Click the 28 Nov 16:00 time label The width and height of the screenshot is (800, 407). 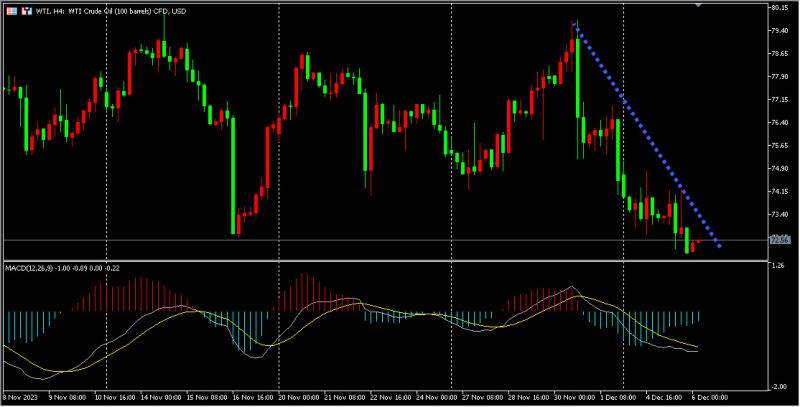pyautogui.click(x=529, y=397)
